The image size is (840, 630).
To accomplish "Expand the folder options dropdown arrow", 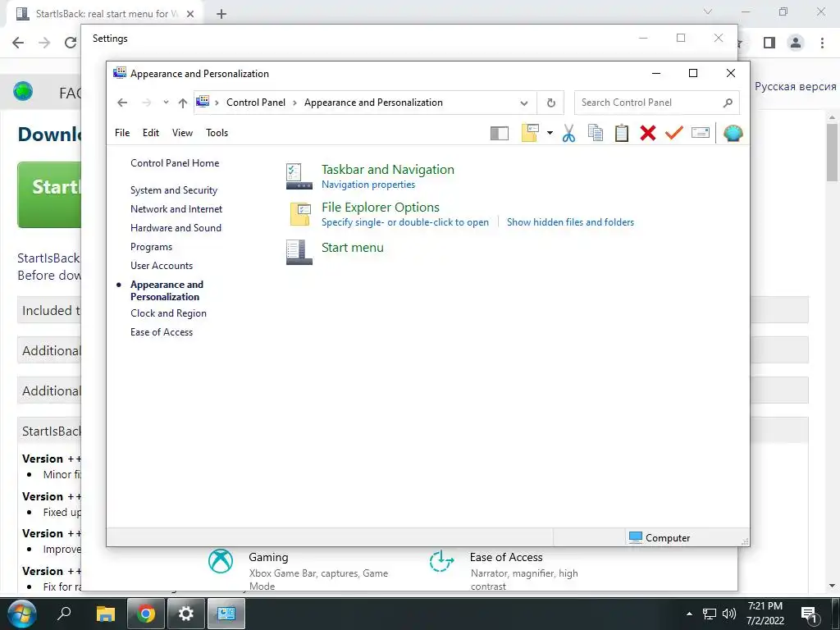I will [x=550, y=133].
